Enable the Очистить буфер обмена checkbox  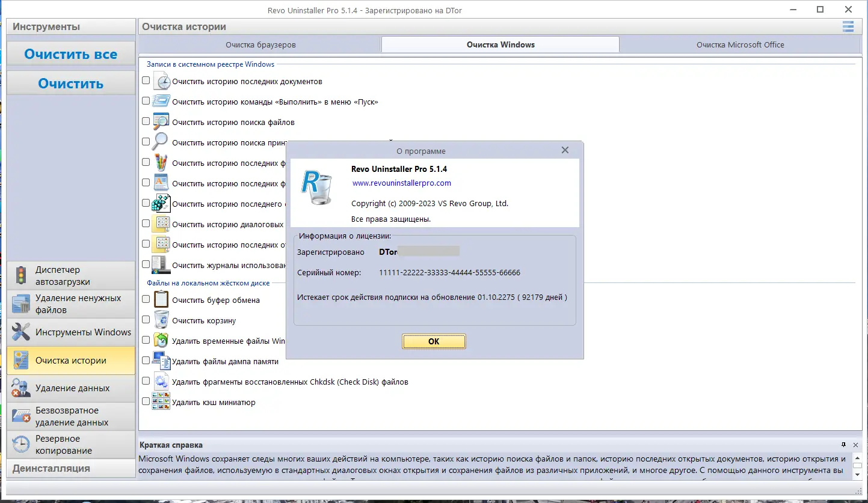pyautogui.click(x=146, y=299)
